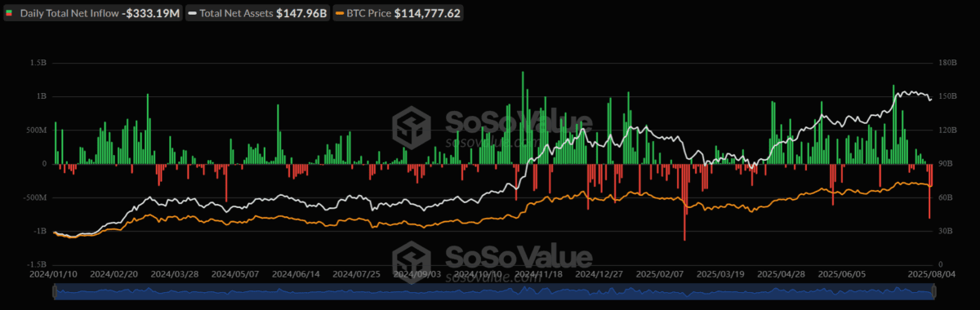The image size is (980, 310).
Task: Click the white Total Net Assets line marker
Action: click(x=193, y=13)
